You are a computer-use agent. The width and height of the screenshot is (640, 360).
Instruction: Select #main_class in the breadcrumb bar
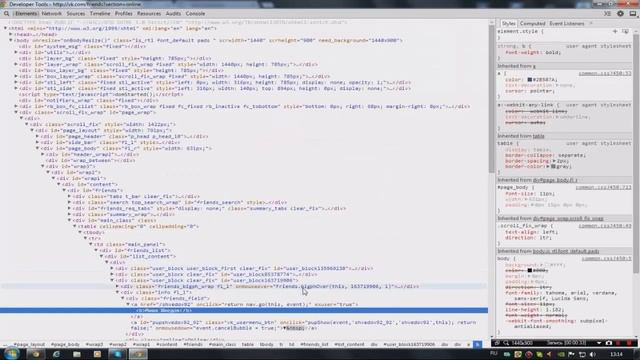[222, 344]
